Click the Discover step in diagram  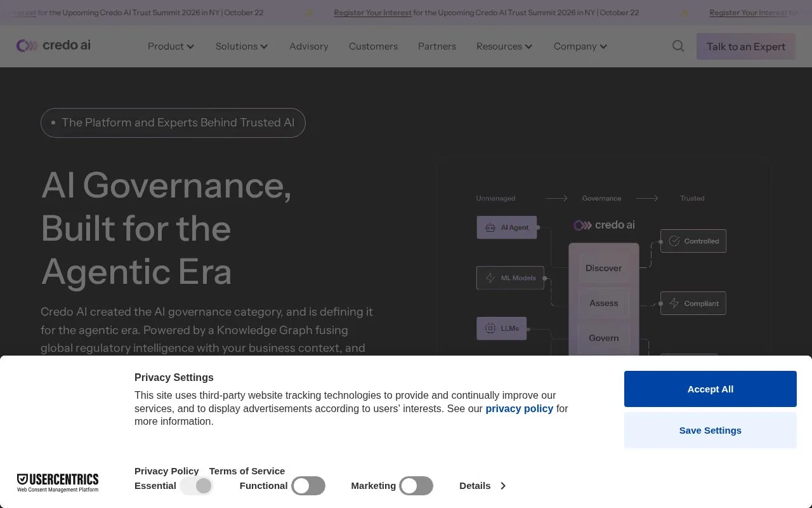[x=604, y=268]
